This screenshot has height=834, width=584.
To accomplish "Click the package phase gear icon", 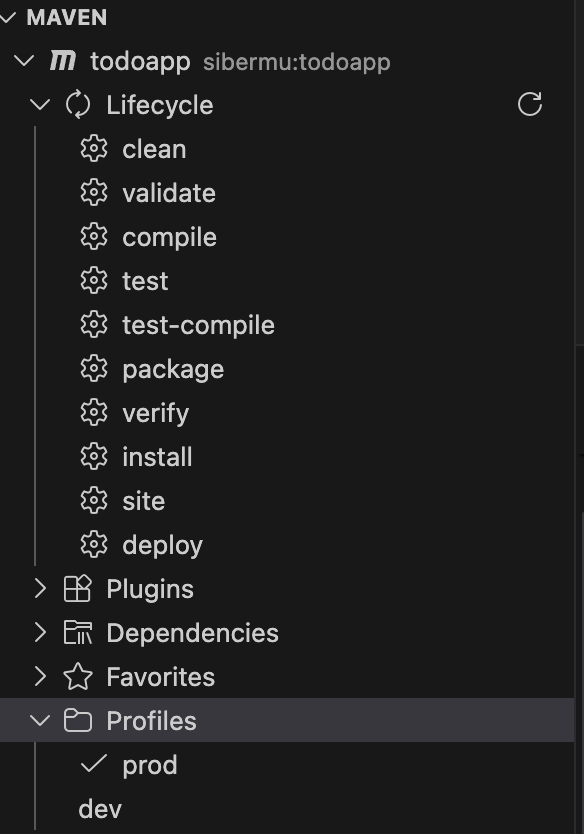I will pyautogui.click(x=95, y=369).
